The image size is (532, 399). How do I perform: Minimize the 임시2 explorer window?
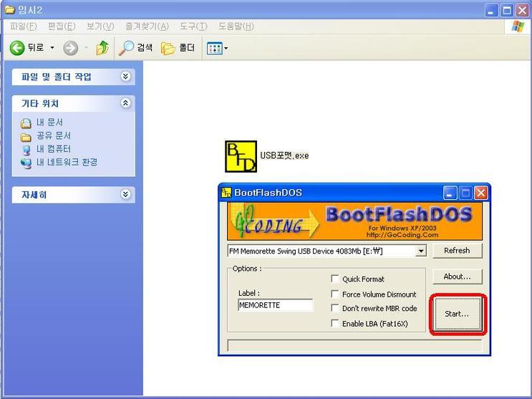click(490, 10)
